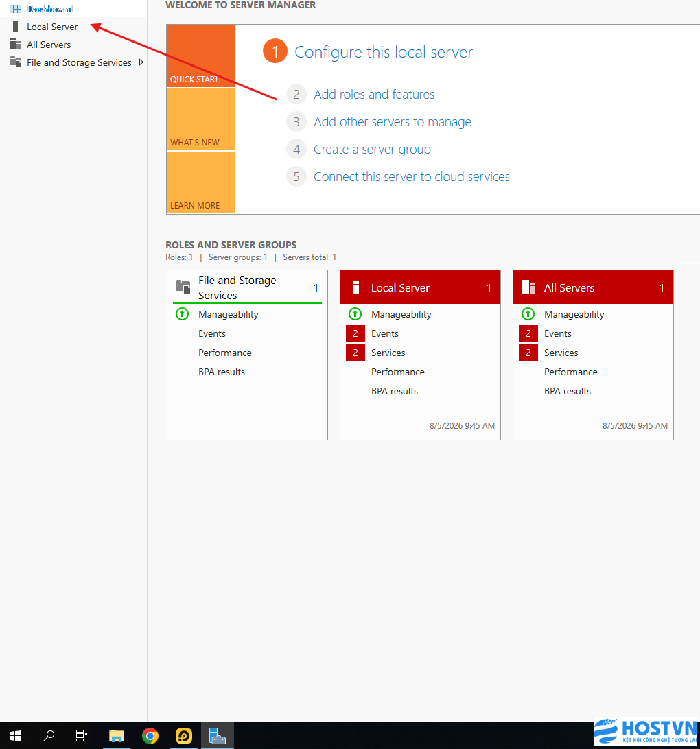Open Manageability in File and Storage tile
Image resolution: width=700 pixels, height=749 pixels.
[x=229, y=314]
